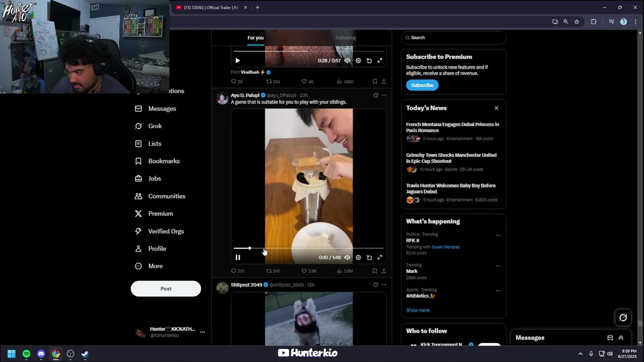Image resolution: width=644 pixels, height=362 pixels.
Task: Click Show more under What's happening
Action: pos(418,310)
